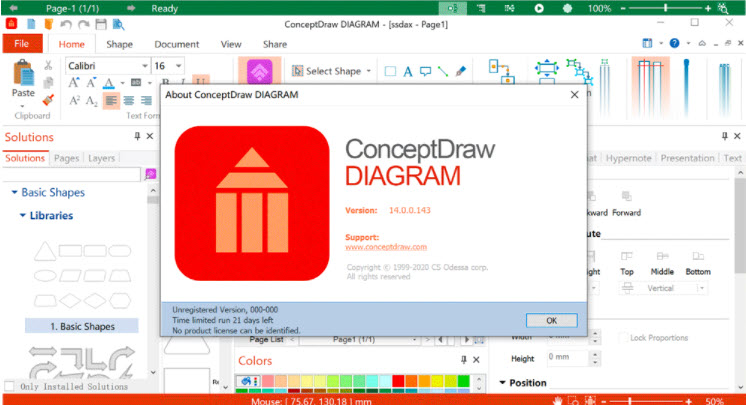This screenshot has width=746, height=405.
Task: Open the Hypernote tab
Action: click(628, 158)
